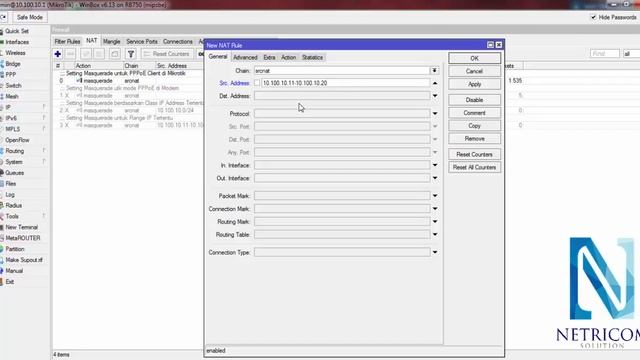640x360 pixels.
Task: Click Exit in sidebar
Action: pos(9,282)
